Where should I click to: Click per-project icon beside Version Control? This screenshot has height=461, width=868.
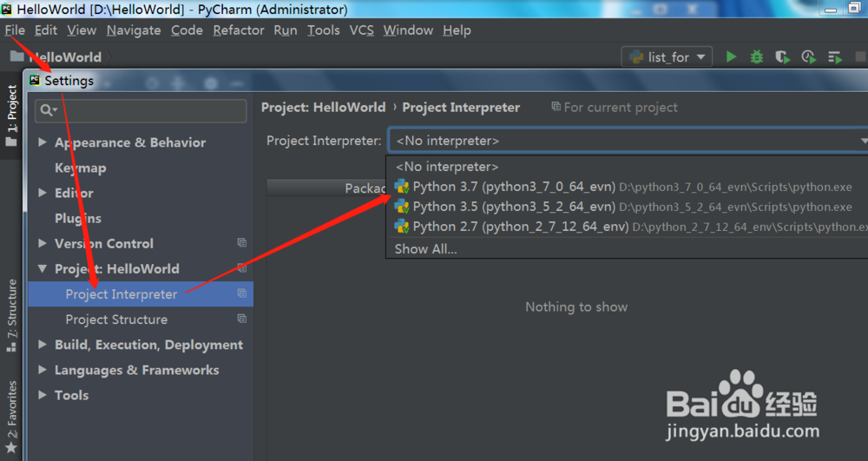242,242
